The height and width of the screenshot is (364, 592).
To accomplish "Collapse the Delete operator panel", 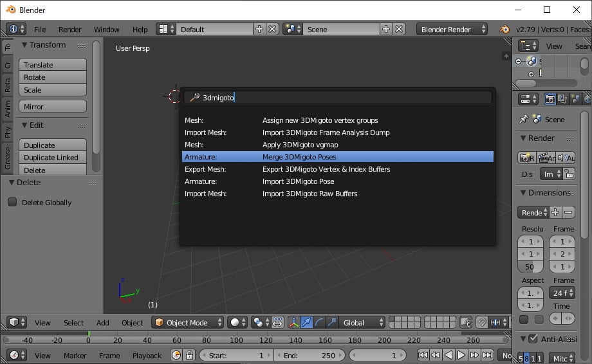I will point(12,183).
